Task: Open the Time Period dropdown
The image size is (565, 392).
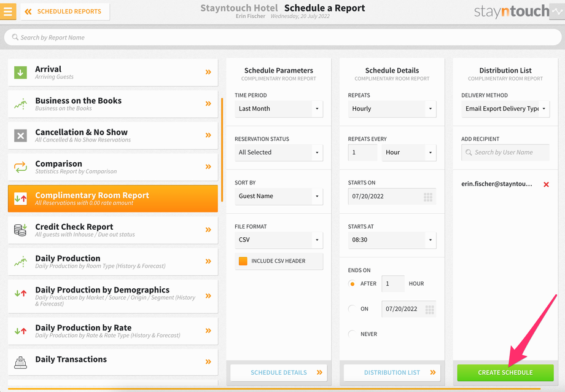Action: pos(279,109)
